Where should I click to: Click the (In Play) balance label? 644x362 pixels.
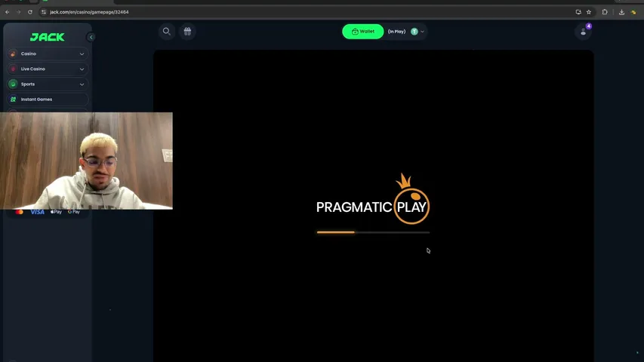pyautogui.click(x=397, y=32)
